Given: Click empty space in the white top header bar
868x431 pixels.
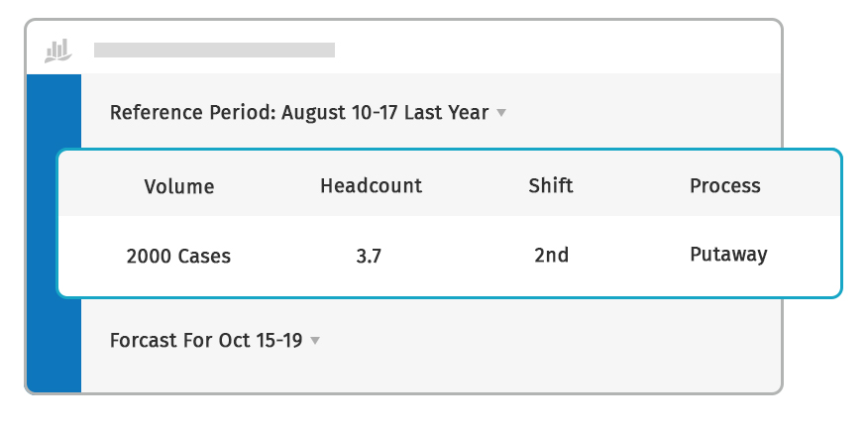Looking at the screenshot, I should 555,50.
